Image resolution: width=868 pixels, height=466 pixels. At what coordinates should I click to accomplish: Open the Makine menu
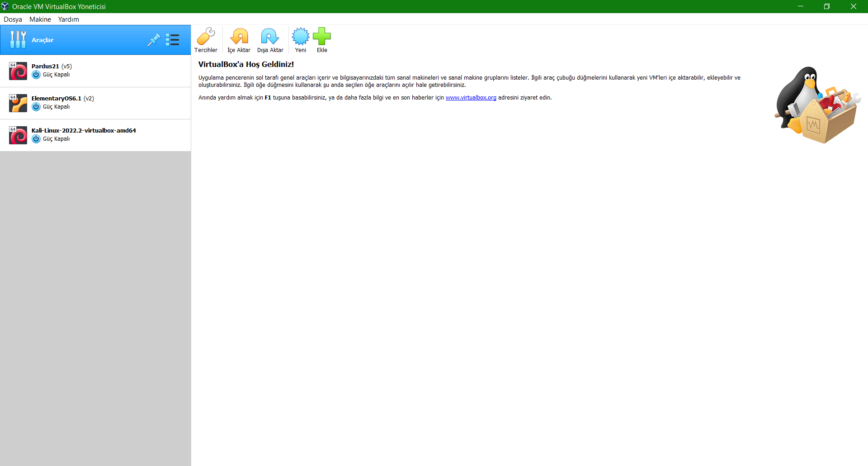(x=40, y=19)
